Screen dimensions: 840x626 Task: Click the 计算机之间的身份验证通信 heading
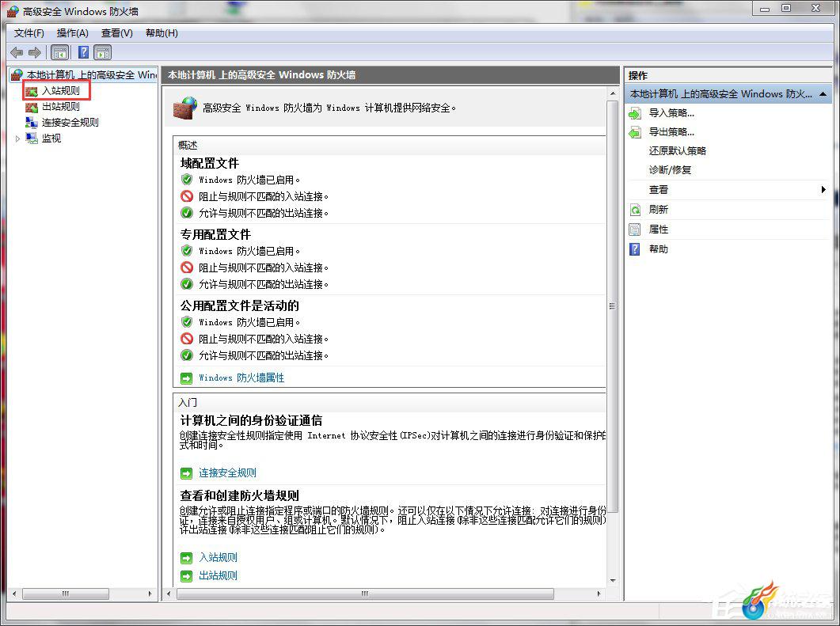click(251, 421)
